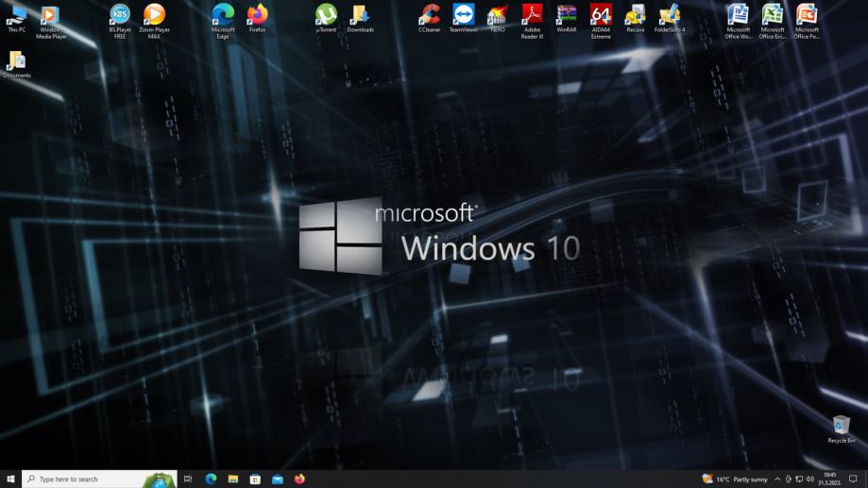Launch WinRAR desktop shortcut

(x=567, y=18)
